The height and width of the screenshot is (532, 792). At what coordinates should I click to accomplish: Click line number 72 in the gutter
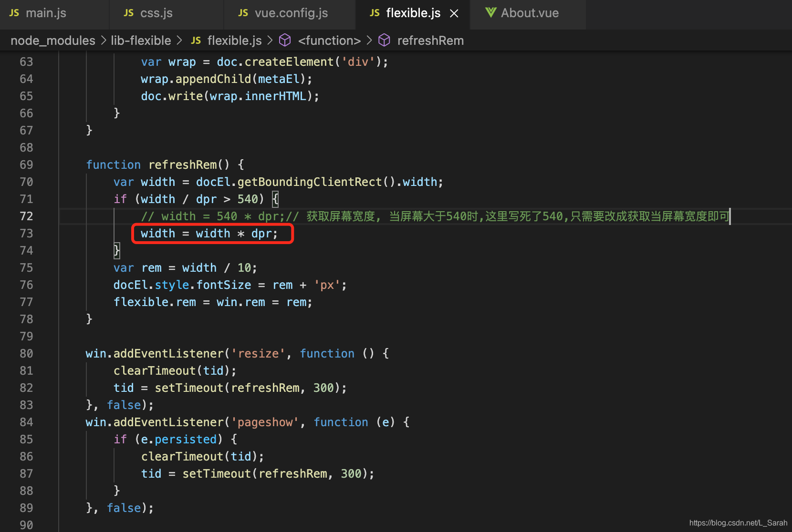(x=26, y=216)
